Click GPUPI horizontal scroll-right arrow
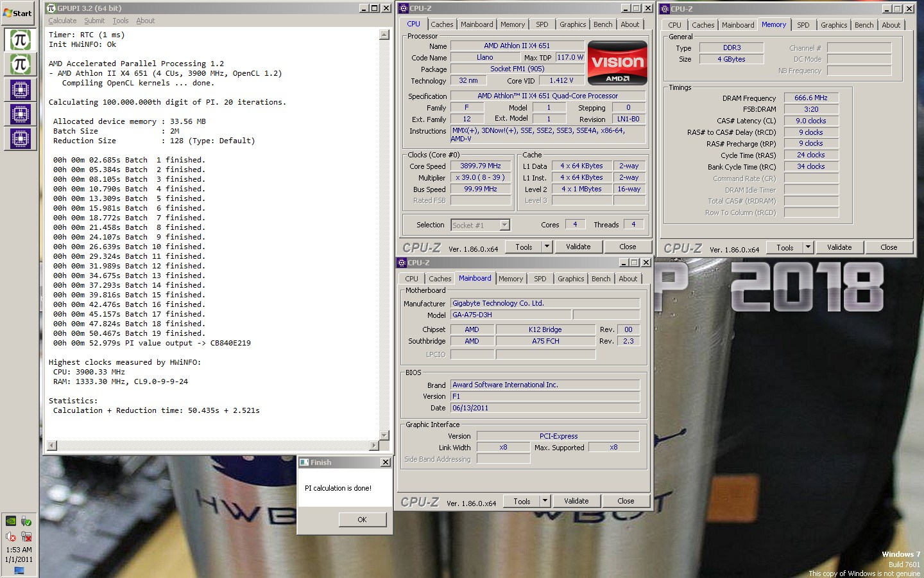This screenshot has height=578, width=924. [374, 445]
